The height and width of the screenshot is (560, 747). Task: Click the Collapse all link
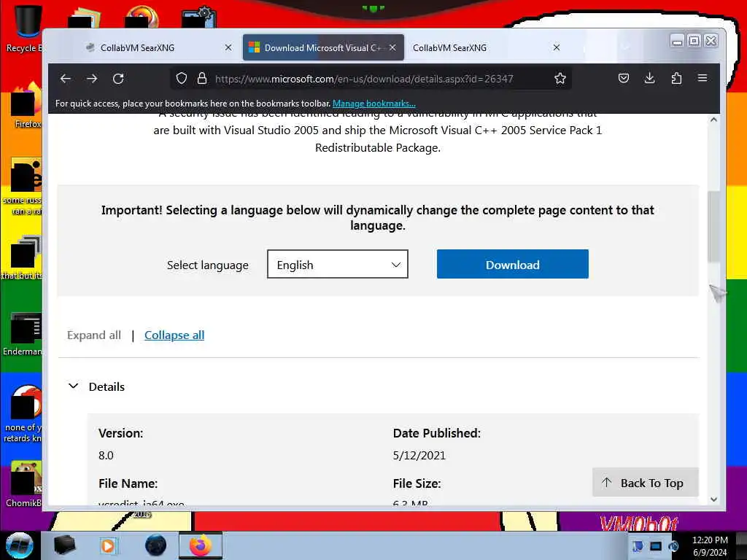point(174,335)
